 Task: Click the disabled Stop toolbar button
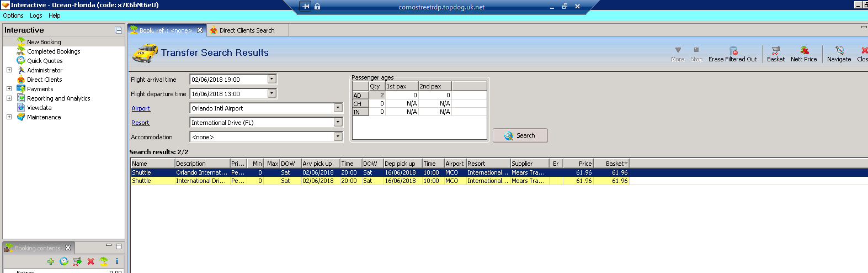click(x=696, y=54)
